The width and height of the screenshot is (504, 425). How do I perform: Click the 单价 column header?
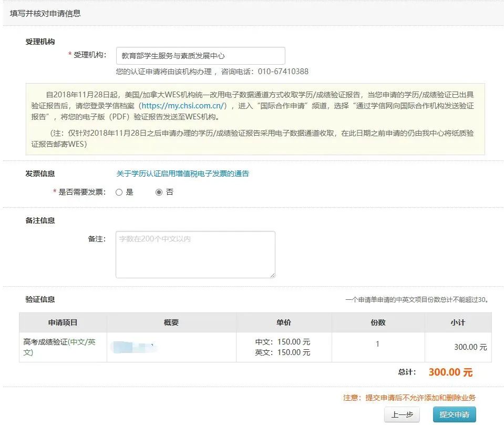[284, 322]
